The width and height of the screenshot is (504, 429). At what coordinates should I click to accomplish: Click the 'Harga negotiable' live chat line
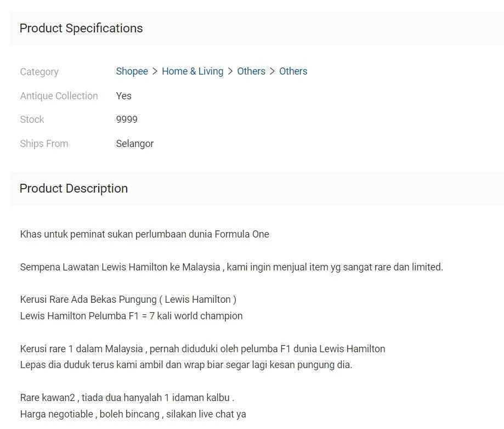point(133,414)
